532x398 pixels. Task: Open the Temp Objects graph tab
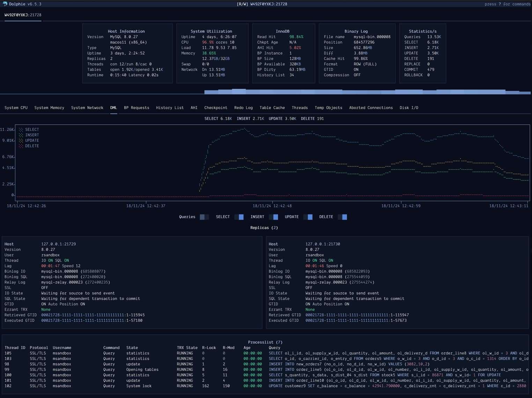[x=328, y=108]
